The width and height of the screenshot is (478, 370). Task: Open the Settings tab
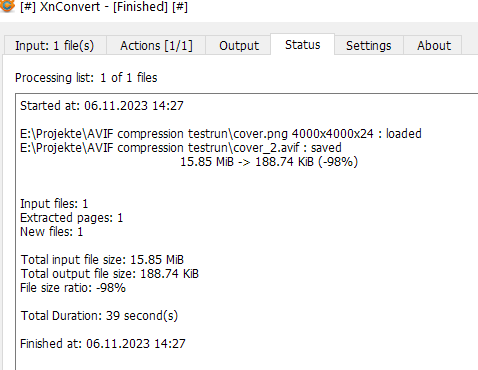368,45
